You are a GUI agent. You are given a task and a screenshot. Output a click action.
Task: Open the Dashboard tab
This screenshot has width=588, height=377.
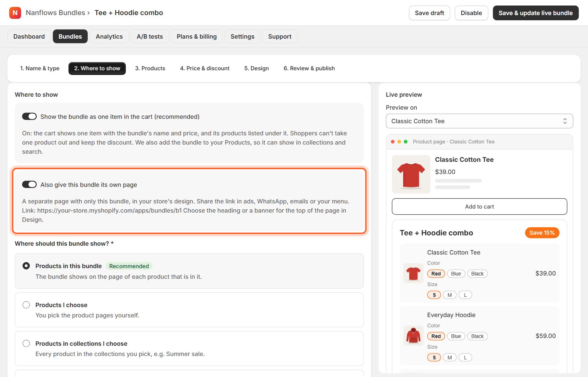(x=29, y=36)
